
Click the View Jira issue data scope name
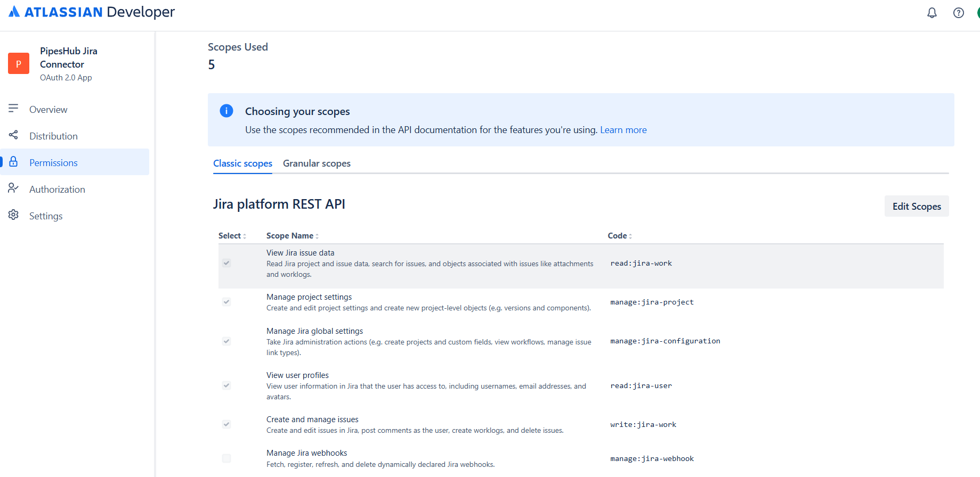(x=301, y=253)
